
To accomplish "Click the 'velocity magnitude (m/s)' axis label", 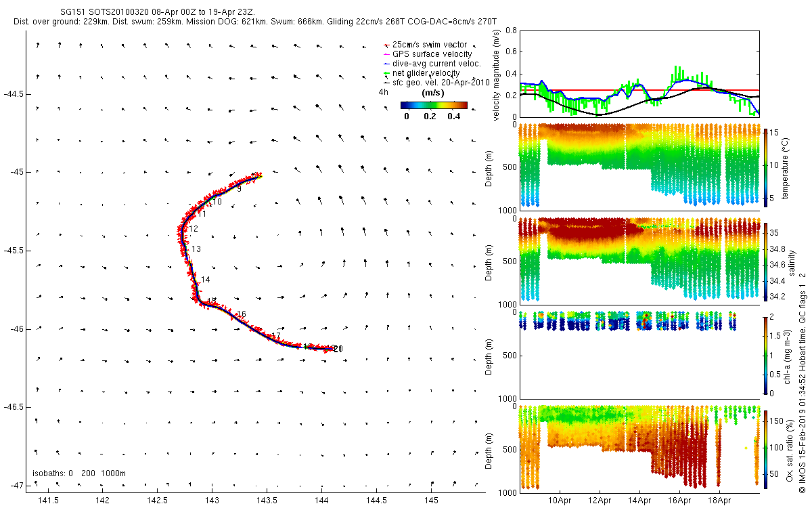I will pos(497,74).
